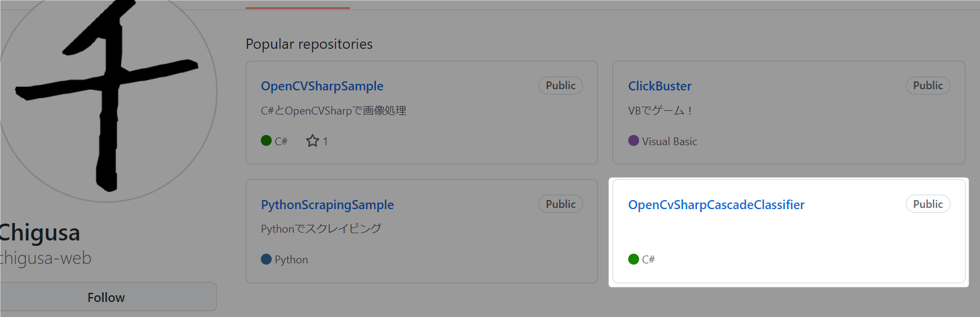Viewport: 980px width, 317px height.
Task: Open the OpenCVSharpSample repository link
Action: tap(322, 86)
